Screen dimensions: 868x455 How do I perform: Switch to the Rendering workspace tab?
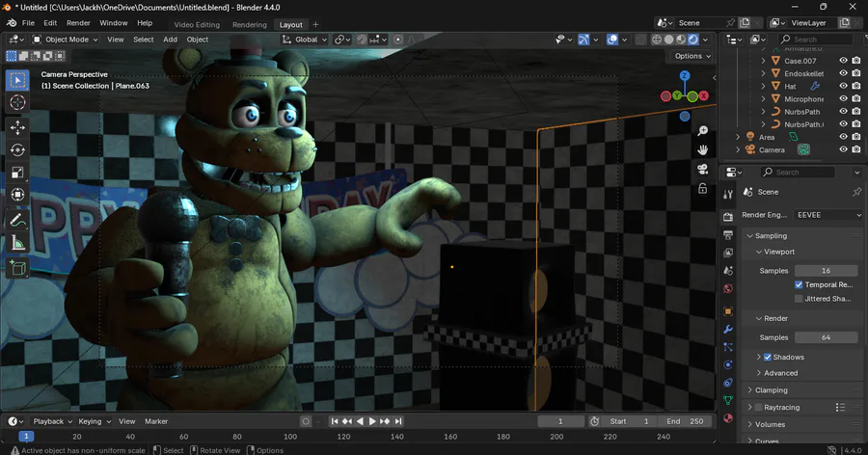[249, 24]
